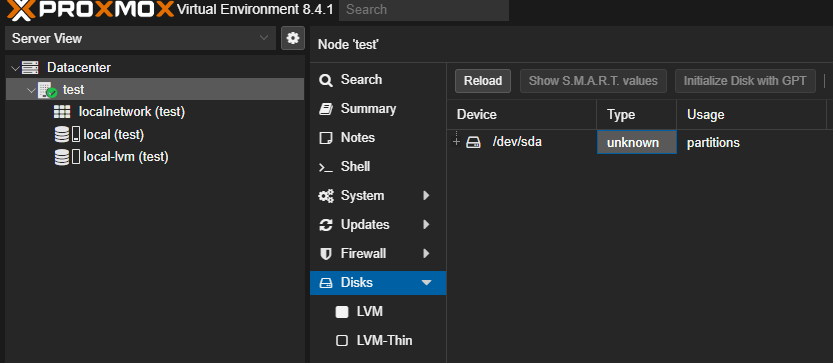Click the Shell terminal prompt icon
This screenshot has height=363, width=833.
[325, 167]
